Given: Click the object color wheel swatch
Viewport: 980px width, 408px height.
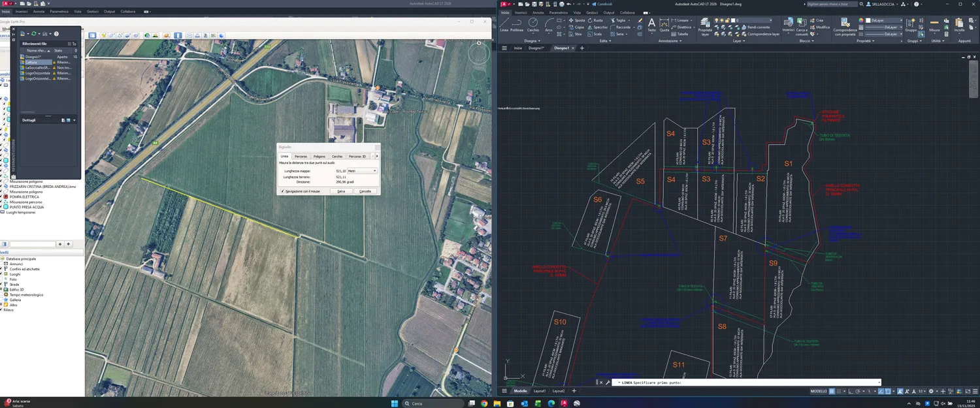Looking at the screenshot, I should (x=861, y=20).
